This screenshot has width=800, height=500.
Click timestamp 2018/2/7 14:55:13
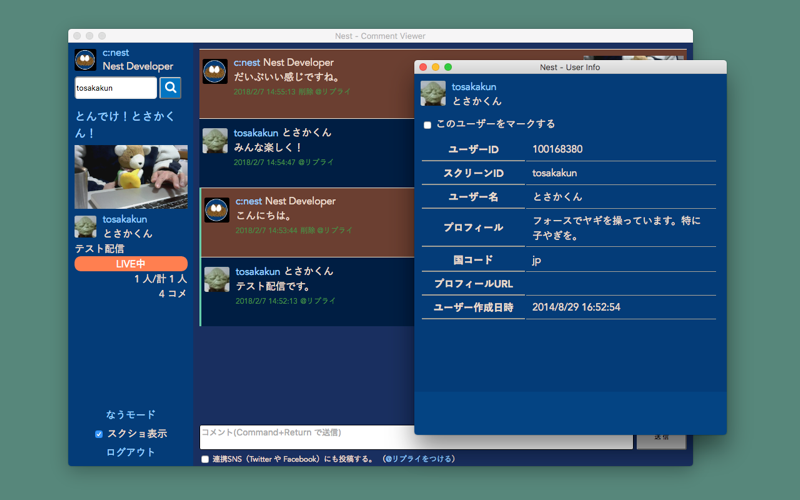coord(265,92)
